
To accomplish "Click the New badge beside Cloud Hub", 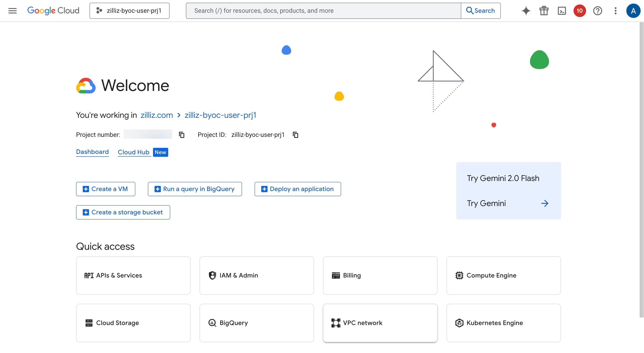I will coord(161,152).
